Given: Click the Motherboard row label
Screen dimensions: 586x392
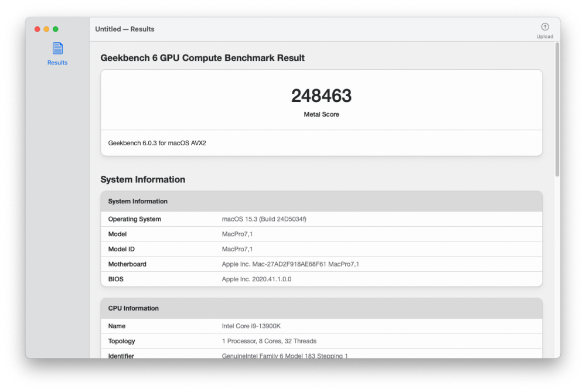Looking at the screenshot, I should point(127,264).
